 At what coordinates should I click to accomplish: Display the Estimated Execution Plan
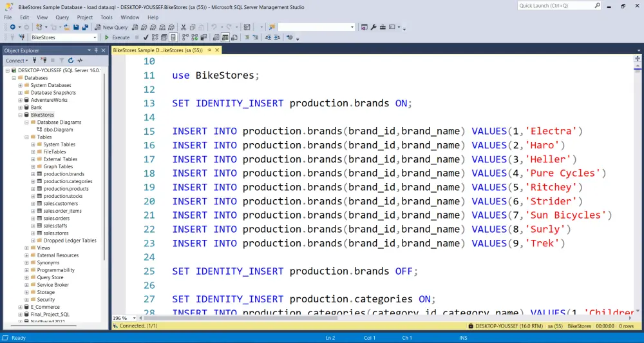point(155,37)
